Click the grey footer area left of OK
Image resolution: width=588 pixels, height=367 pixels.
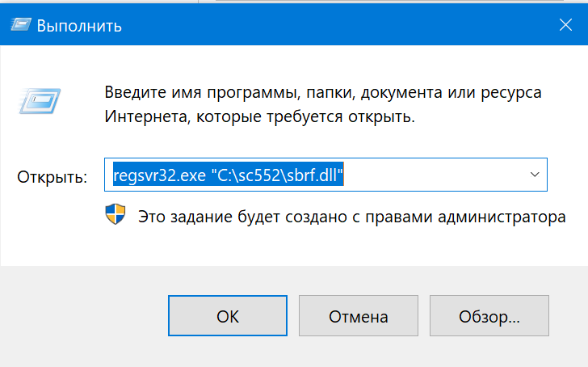84,315
